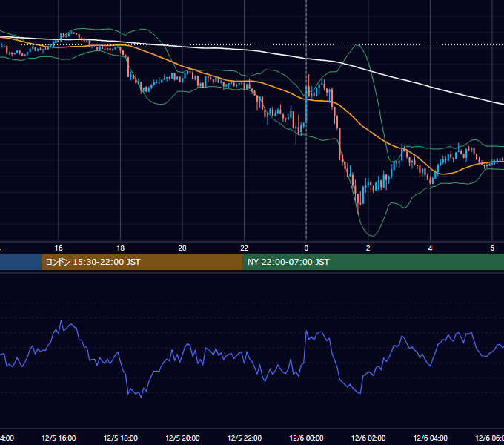Click the 6 hour label on upper axis
Screen dimensions: 504x445
[x=492, y=248]
